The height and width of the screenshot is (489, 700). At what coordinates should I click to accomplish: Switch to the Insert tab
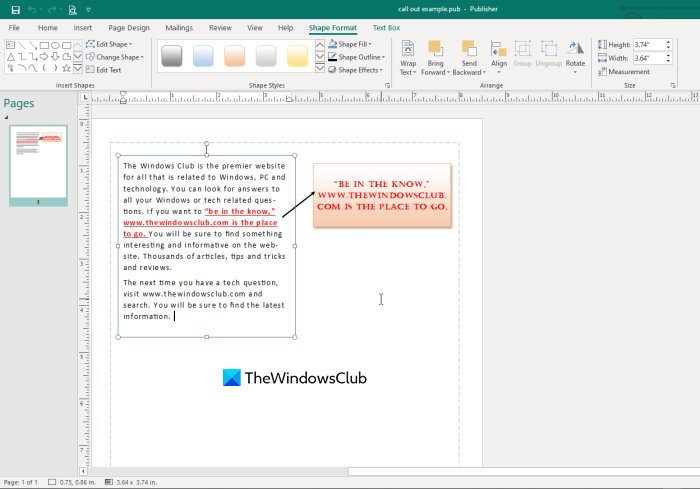[83, 28]
